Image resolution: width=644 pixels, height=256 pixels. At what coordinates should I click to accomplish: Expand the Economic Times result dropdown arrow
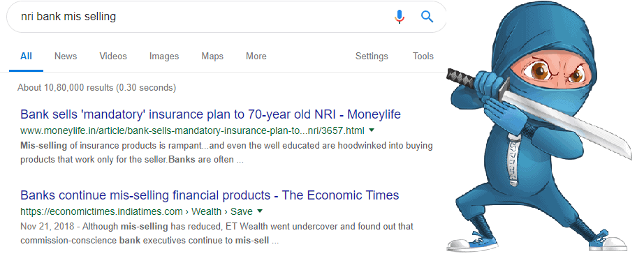pyautogui.click(x=260, y=211)
